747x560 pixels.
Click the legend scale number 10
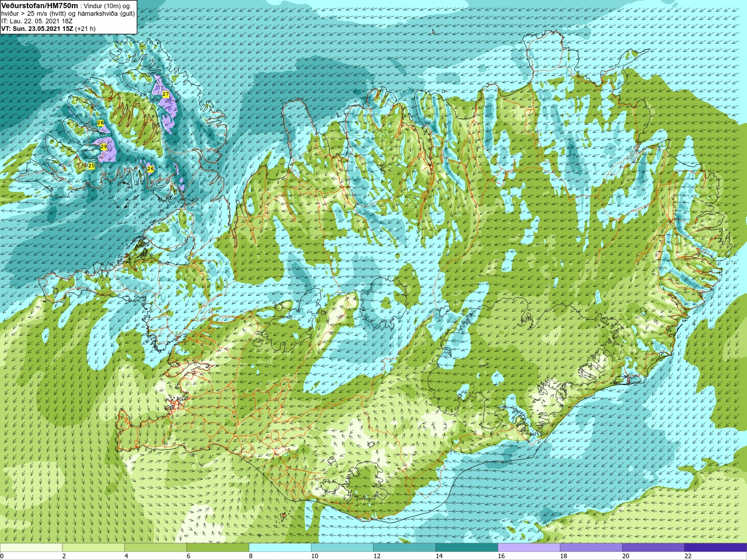315,556
